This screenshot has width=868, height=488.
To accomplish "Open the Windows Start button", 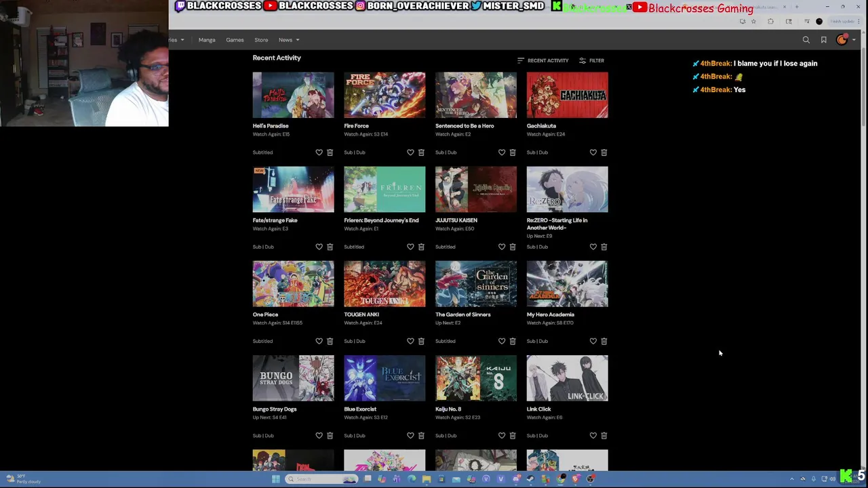I will [276, 479].
